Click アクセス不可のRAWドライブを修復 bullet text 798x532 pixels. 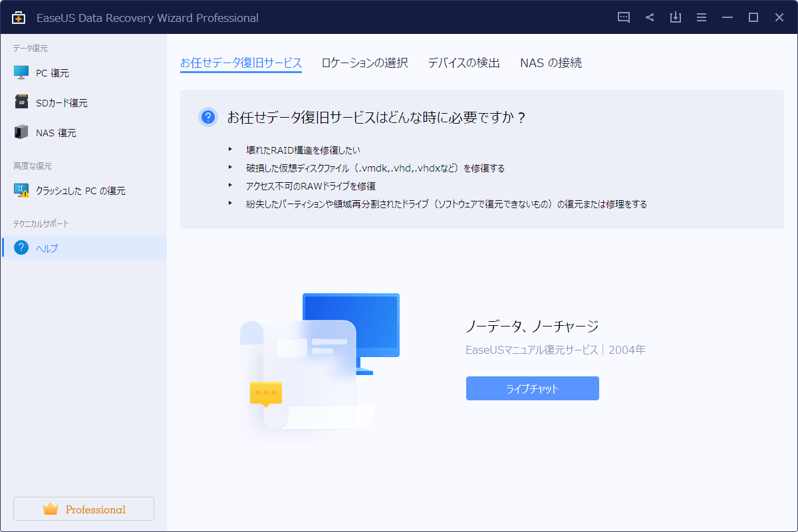(x=311, y=186)
